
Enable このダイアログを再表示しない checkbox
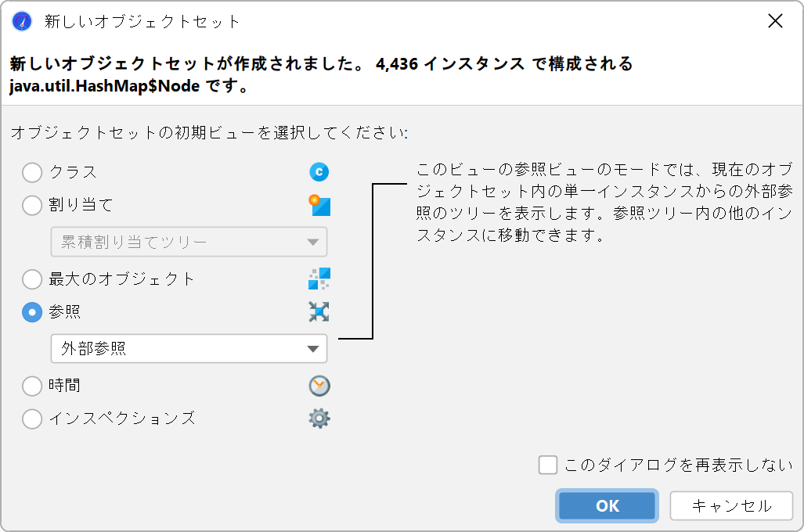point(548,465)
